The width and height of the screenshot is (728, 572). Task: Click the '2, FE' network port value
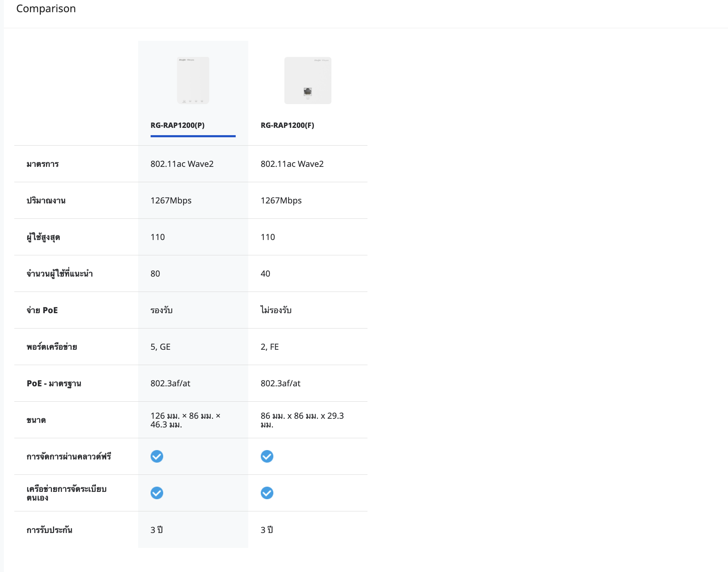(270, 347)
